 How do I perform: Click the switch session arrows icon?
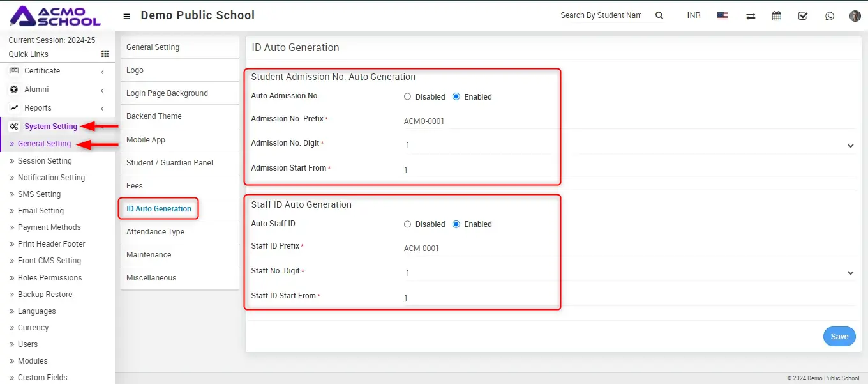tap(751, 16)
